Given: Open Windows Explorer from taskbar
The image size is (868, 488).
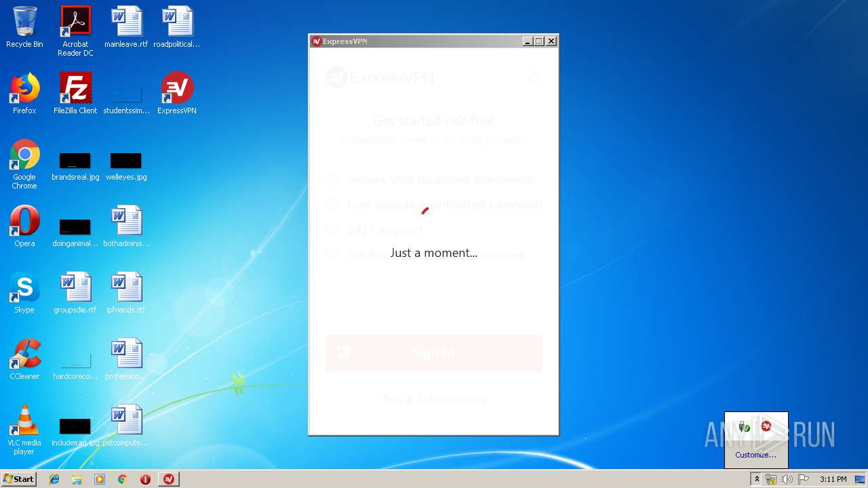Looking at the screenshot, I should point(77,479).
